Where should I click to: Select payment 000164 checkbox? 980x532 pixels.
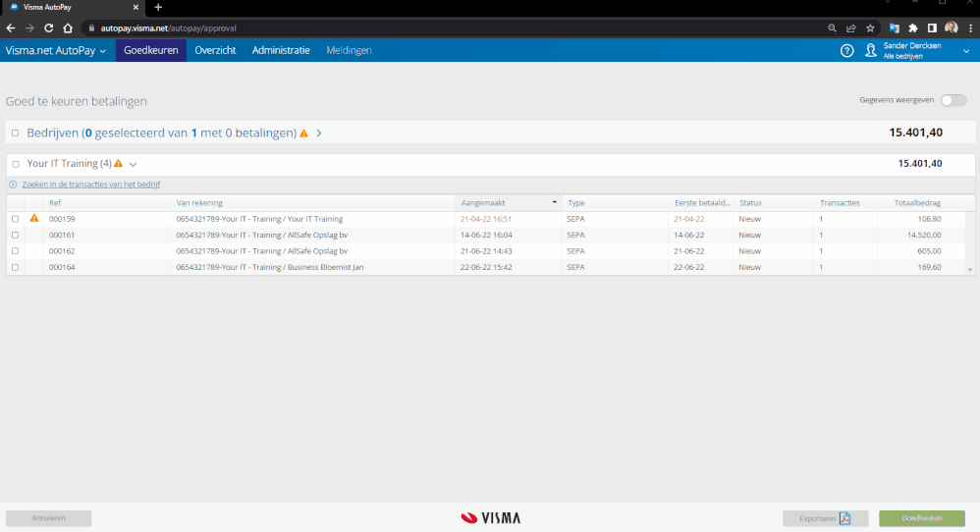pyautogui.click(x=15, y=267)
